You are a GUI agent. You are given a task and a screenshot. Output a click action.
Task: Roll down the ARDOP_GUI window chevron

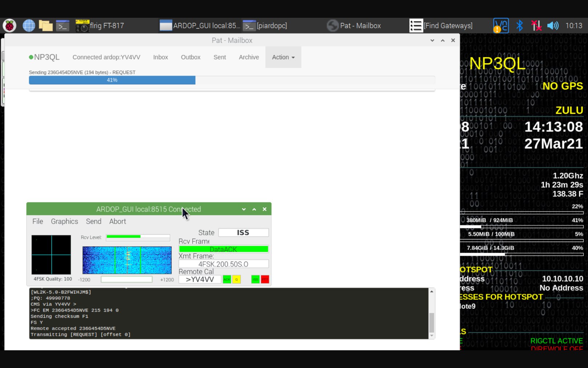[x=244, y=209]
